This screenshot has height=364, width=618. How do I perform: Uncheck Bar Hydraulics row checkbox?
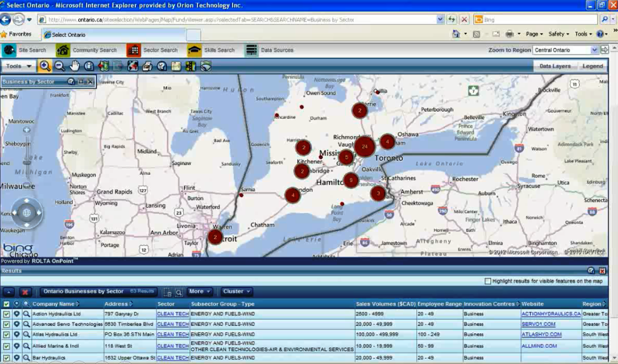(6, 358)
